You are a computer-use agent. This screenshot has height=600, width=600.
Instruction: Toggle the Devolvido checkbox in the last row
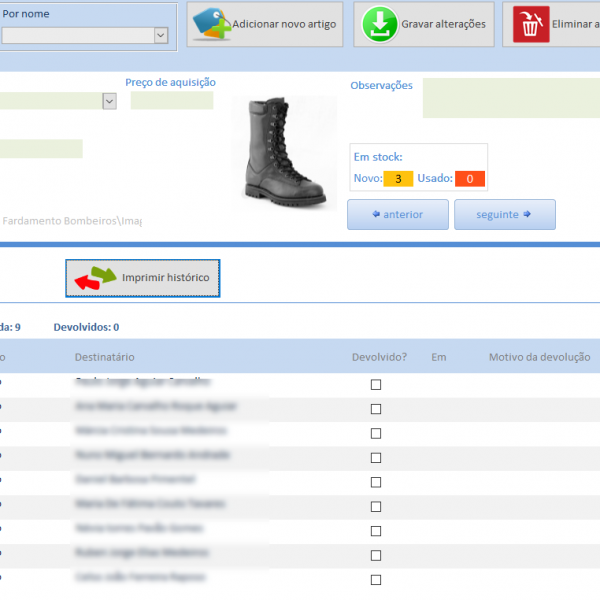(376, 580)
